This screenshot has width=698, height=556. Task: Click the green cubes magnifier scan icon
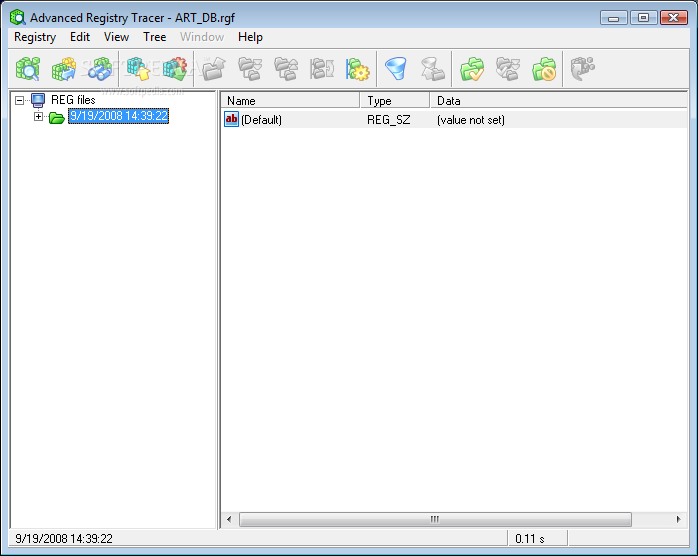point(28,69)
